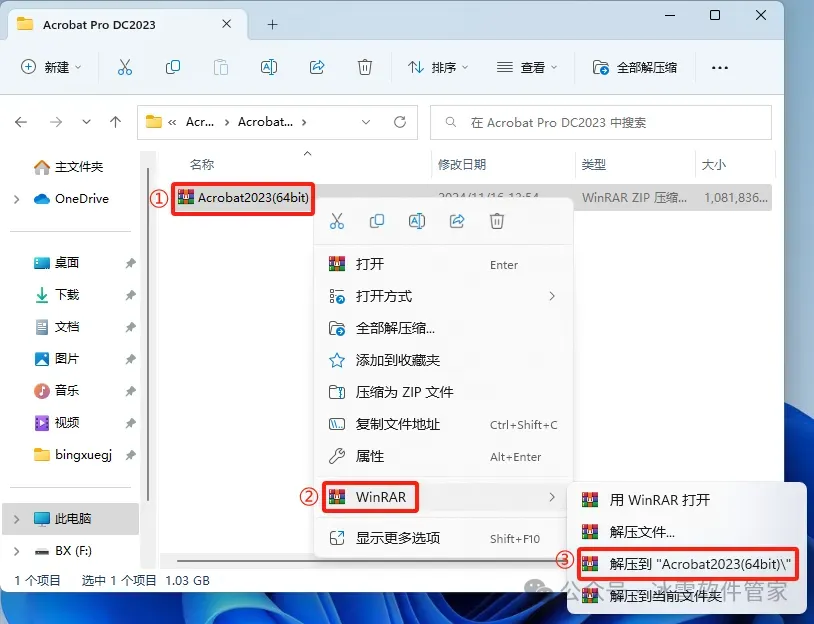Screen dimensions: 814x624
Task: Unpin 下载 using its pin icon
Action: pyautogui.click(x=130, y=295)
